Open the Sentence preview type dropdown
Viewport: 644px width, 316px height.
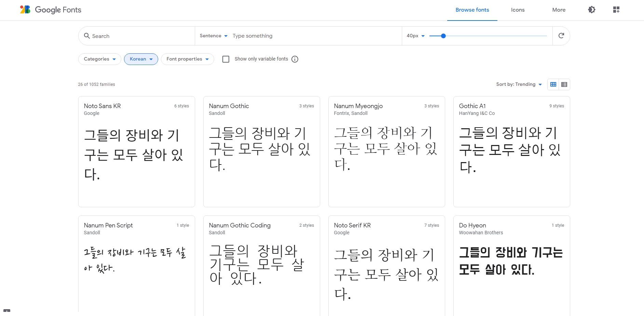tap(214, 36)
